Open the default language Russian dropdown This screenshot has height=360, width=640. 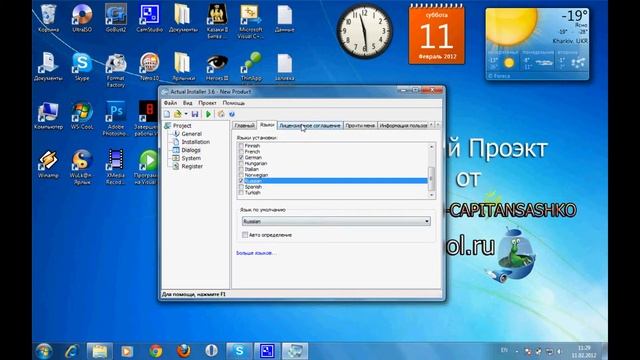click(336, 221)
